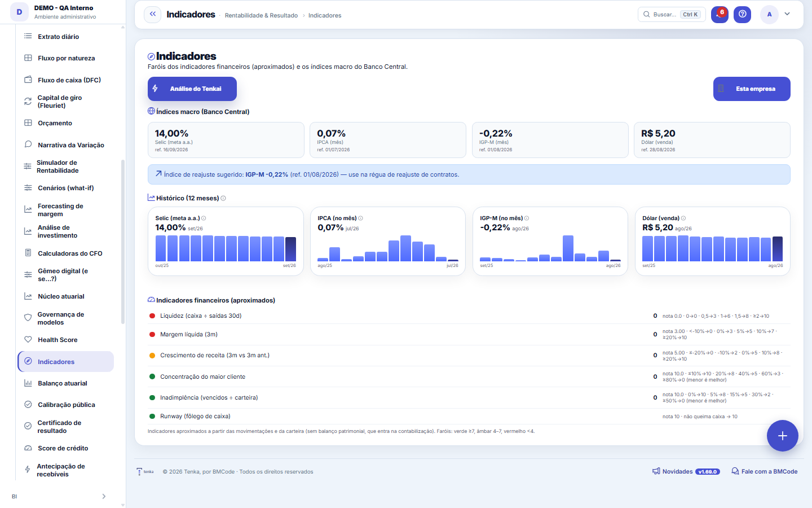Click the Calculadoras do CFO calculator icon
Image resolution: width=812 pixels, height=508 pixels.
[x=28, y=253]
